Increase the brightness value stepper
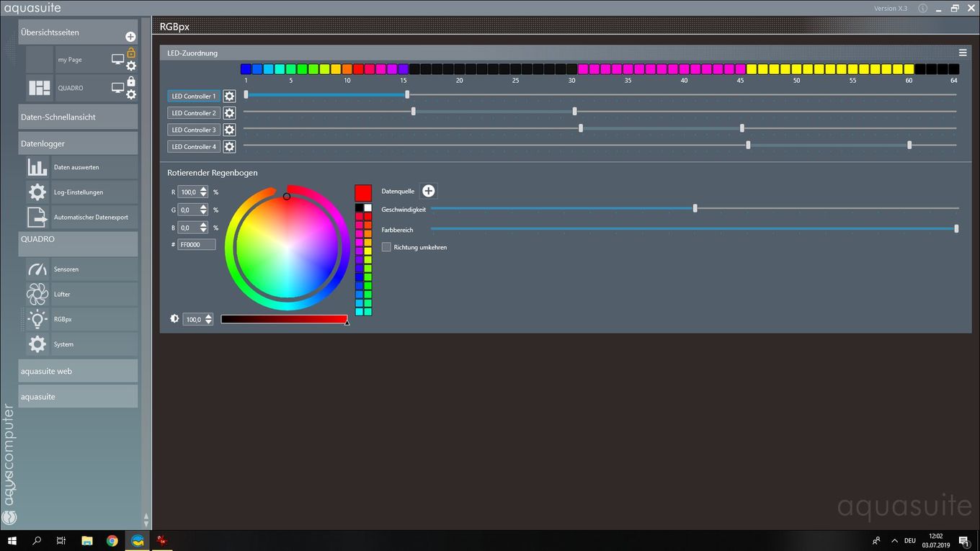 tap(209, 316)
